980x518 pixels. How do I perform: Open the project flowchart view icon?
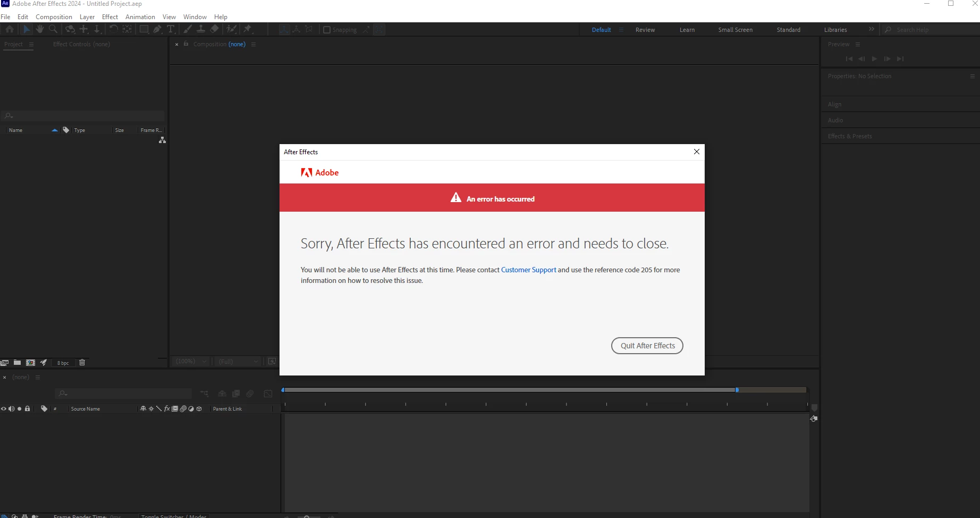pyautogui.click(x=162, y=140)
